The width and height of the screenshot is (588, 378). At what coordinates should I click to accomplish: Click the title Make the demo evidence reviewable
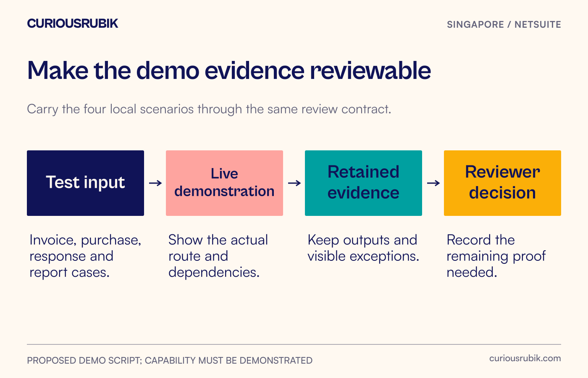click(229, 70)
